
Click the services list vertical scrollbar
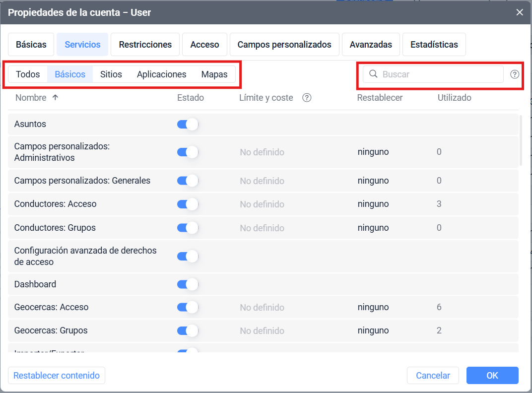coord(521,141)
